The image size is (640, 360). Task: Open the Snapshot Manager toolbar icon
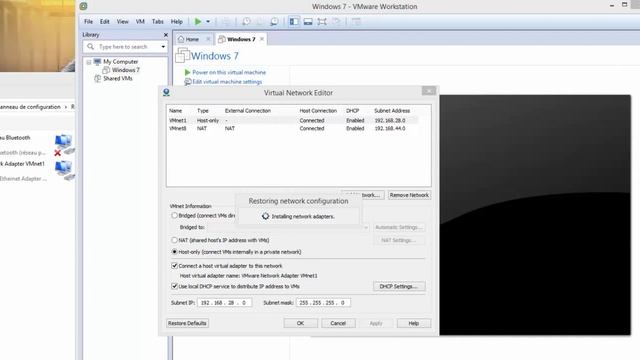pyautogui.click(x=274, y=22)
